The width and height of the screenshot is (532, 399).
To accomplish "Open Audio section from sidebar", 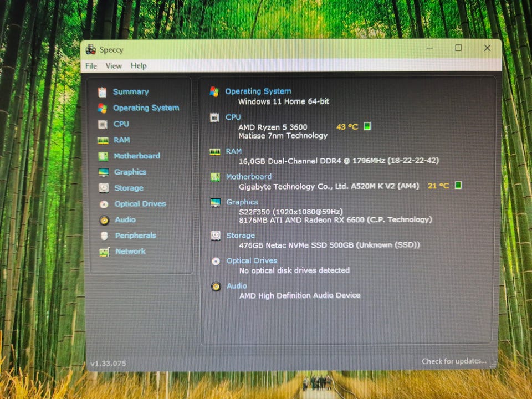I will point(125,219).
